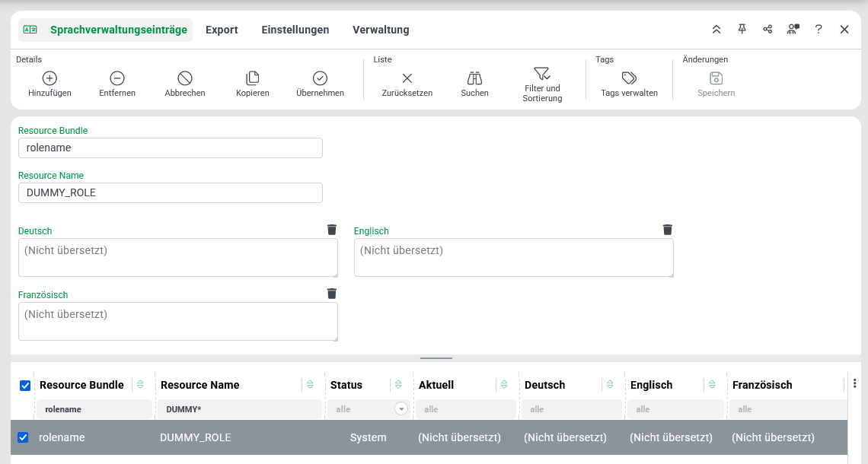This screenshot has height=464, width=868.
Task: Open Suchen with the binoculars icon
Action: coord(474,78)
